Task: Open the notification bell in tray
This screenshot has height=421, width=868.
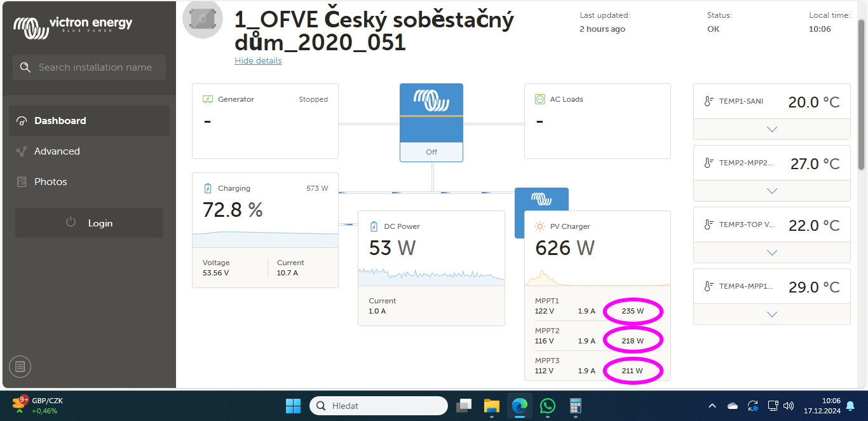Action: coord(850,406)
